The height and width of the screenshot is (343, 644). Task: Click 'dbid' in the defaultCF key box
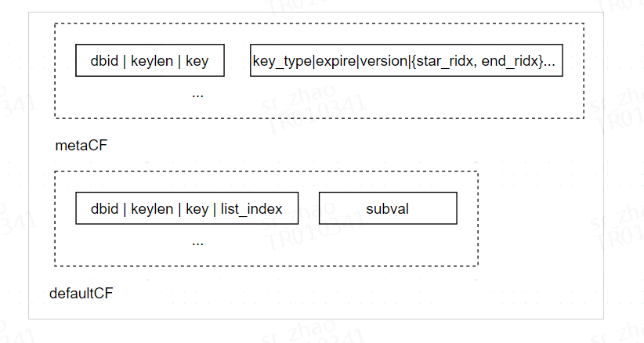point(104,209)
